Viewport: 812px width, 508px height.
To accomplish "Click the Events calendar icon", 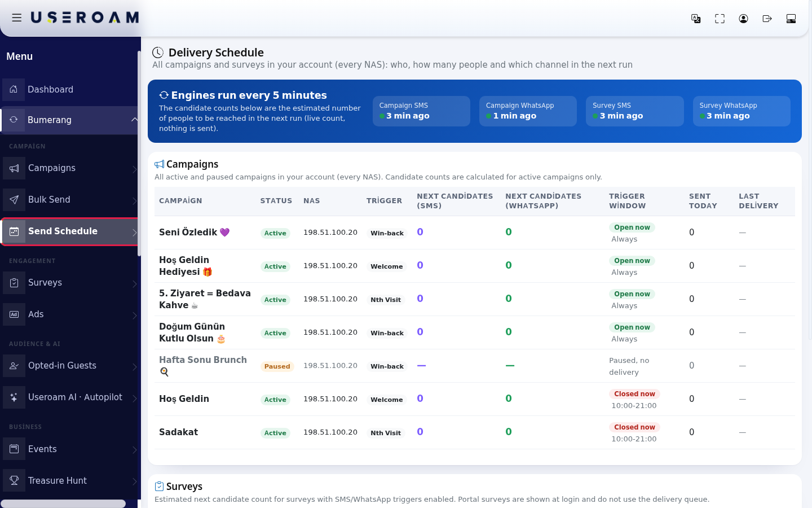I will pos(14,449).
